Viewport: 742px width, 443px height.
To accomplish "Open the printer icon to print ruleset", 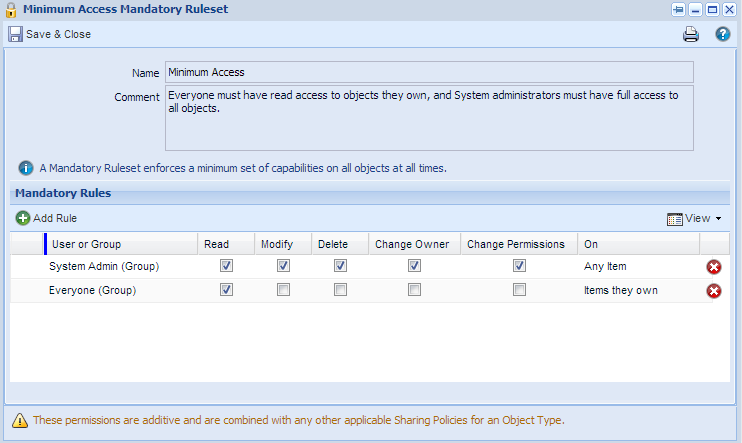I will click(x=690, y=34).
